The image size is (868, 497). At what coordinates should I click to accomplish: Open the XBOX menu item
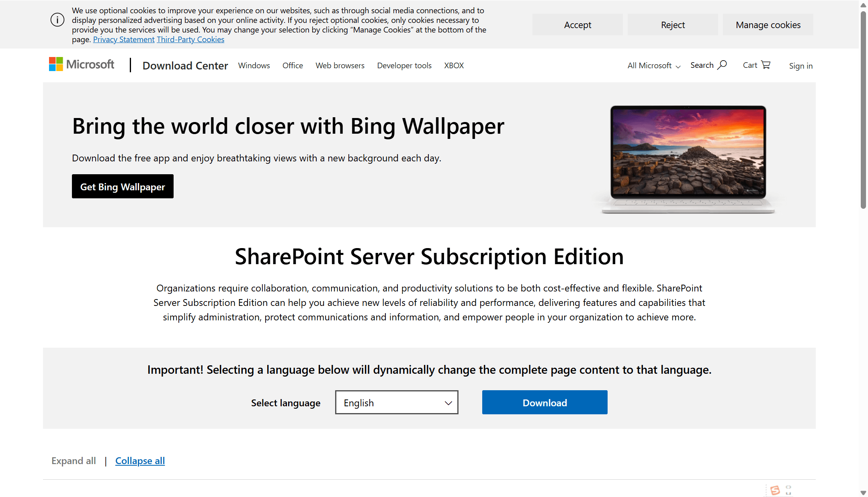[x=454, y=65]
